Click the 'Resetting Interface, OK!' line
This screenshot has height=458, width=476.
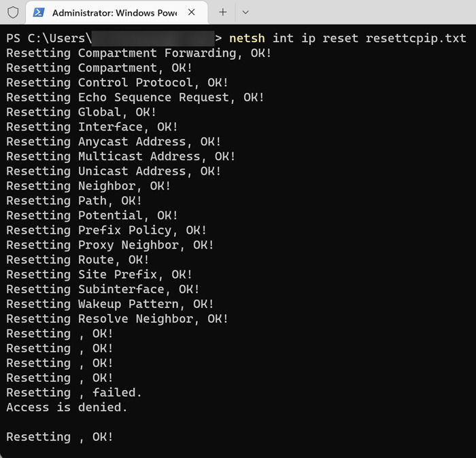(92, 127)
